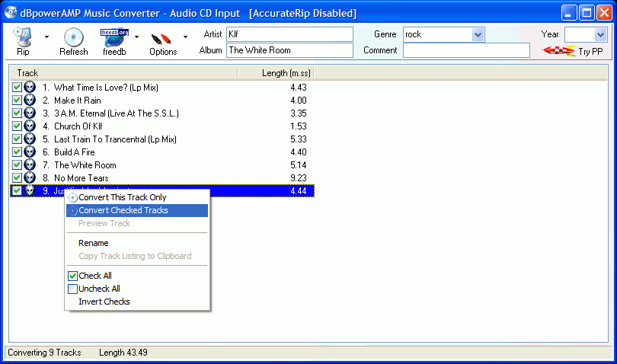Expand the Year combo box arrow
617x364 pixels.
(600, 34)
